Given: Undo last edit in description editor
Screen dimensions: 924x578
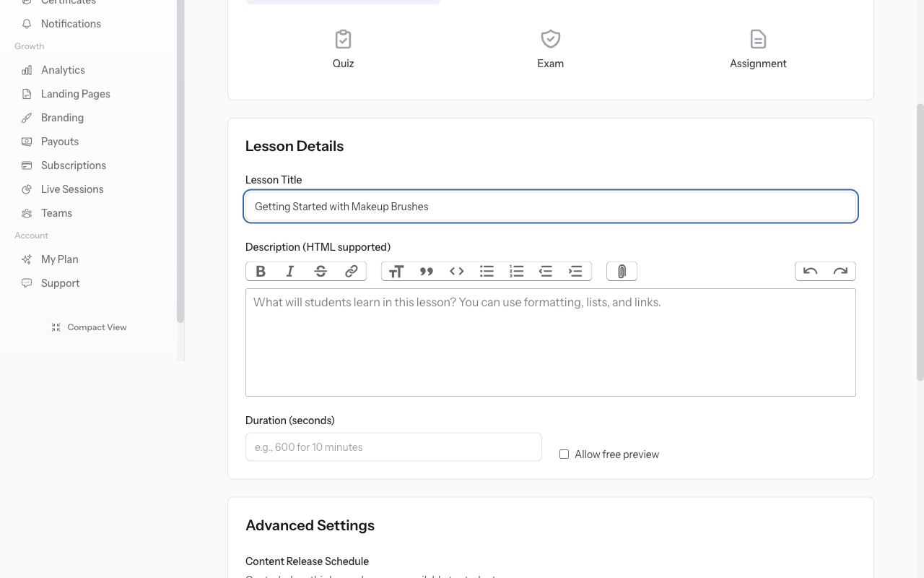Looking at the screenshot, I should pyautogui.click(x=810, y=271).
